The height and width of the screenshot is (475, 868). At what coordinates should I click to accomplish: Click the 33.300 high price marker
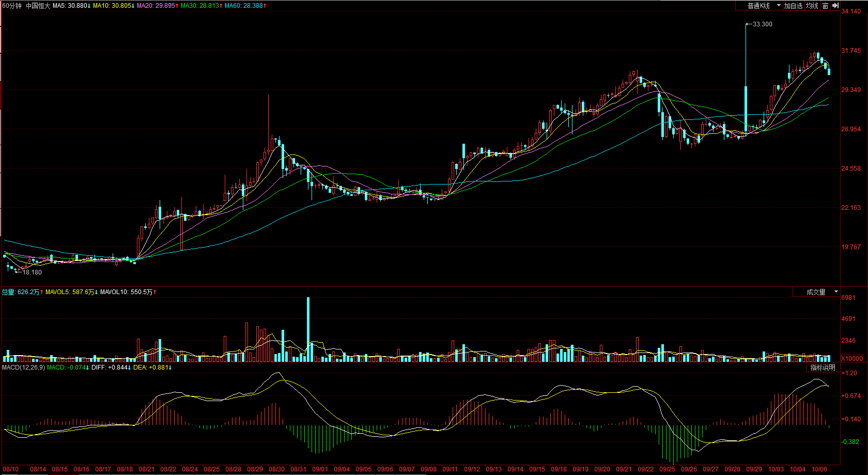pos(762,24)
